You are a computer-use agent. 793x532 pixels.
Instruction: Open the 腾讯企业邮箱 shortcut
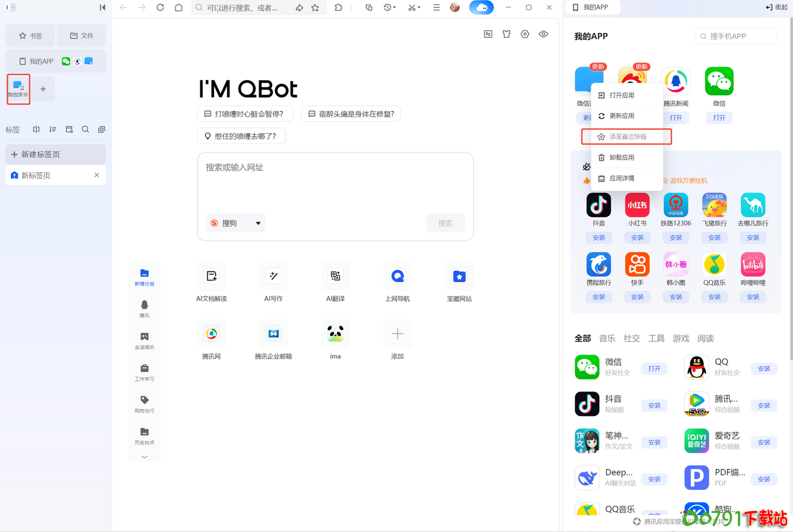(x=273, y=340)
